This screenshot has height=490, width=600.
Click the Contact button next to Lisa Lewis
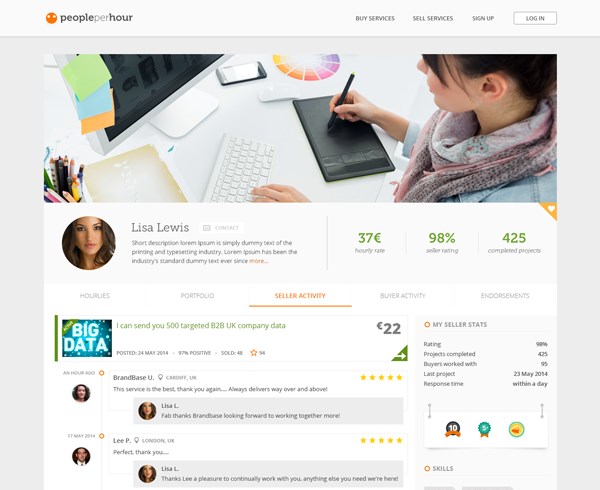(222, 228)
